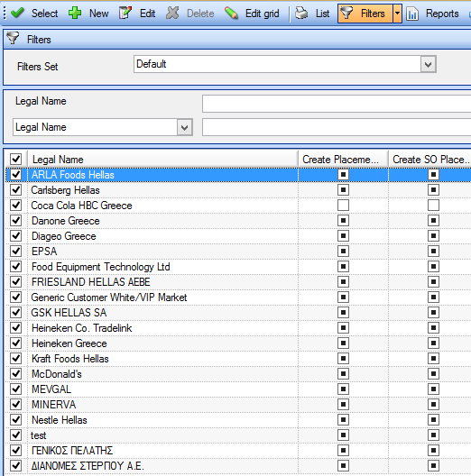Sort by the Legal Name column header
Screen dimensions: 471x476
click(x=162, y=159)
